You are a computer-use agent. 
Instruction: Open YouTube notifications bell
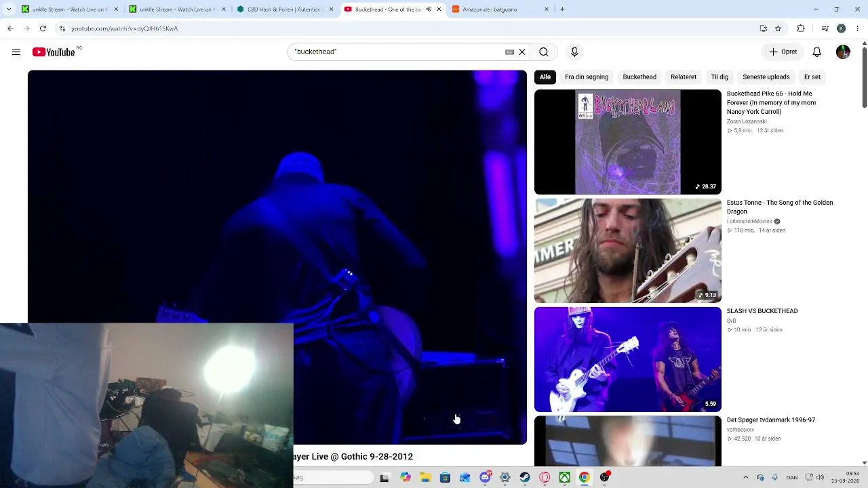(x=817, y=52)
